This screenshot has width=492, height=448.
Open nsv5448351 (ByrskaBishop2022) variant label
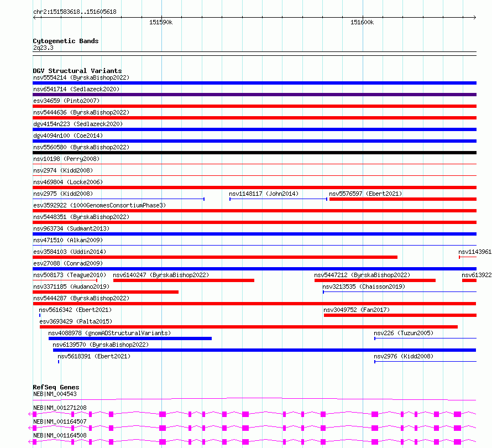click(81, 217)
